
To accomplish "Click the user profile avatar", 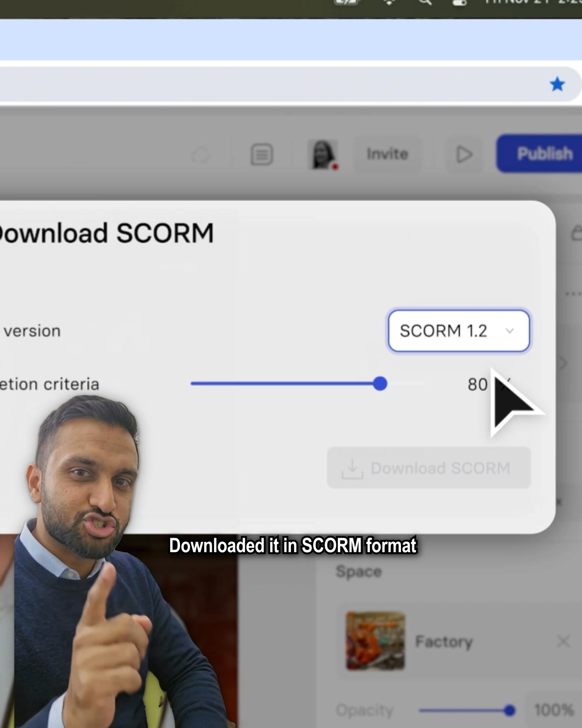I will 323,154.
